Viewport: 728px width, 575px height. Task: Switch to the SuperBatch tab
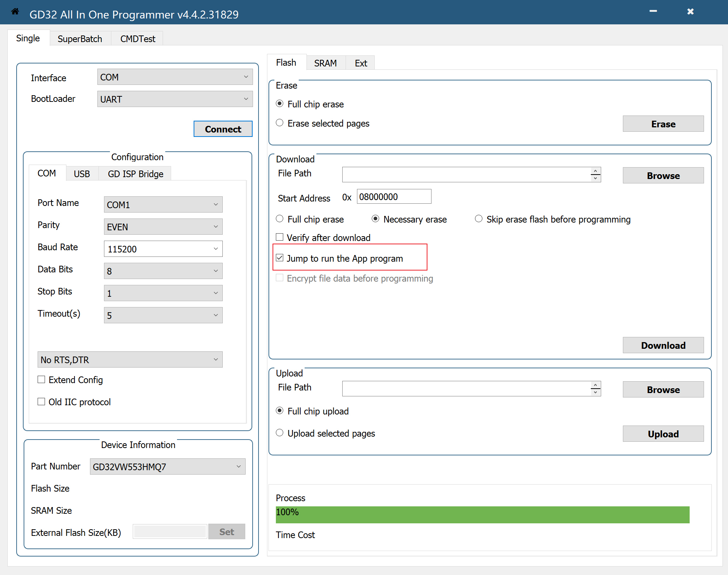80,39
